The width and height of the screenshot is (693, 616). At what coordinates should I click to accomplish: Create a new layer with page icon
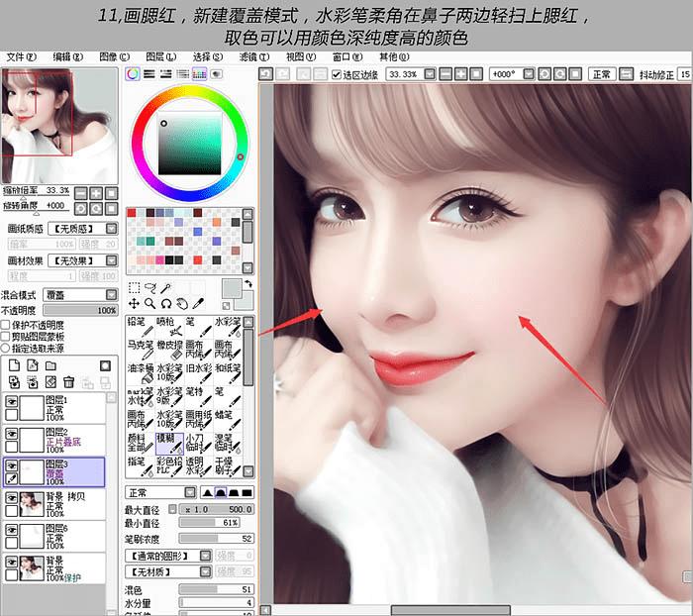[x=14, y=365]
